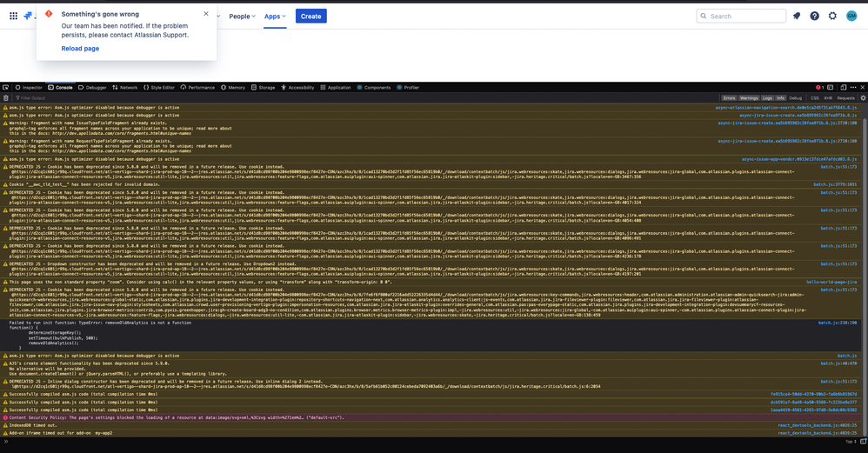This screenshot has height=453, width=868.
Task: Open batch.js:3779:1031 source link
Action: 835,184
